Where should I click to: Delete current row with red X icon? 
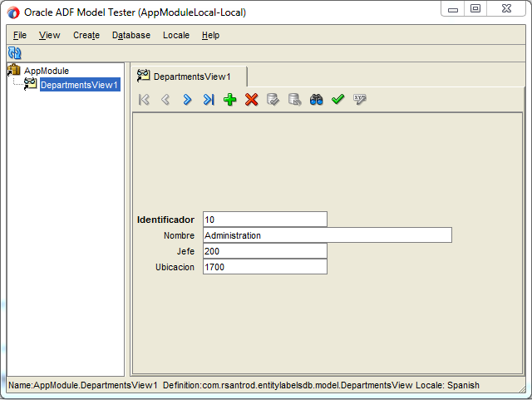pyautogui.click(x=251, y=100)
